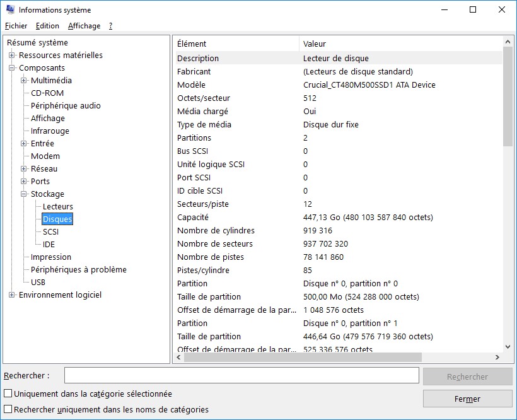Viewport: 517px width, 420px height.
Task: Expand the Multimédia category
Action: [24, 81]
